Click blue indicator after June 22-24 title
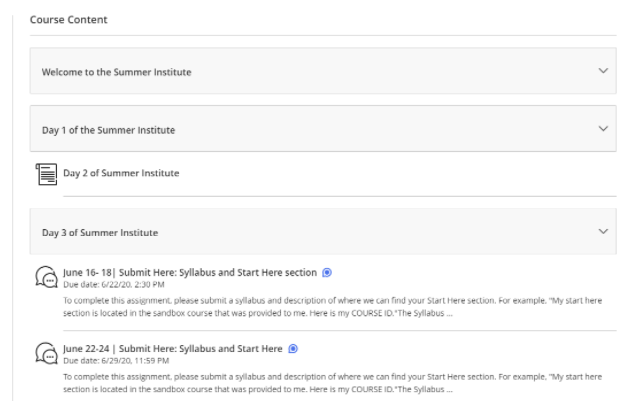The width and height of the screenshot is (624, 401). click(x=293, y=348)
